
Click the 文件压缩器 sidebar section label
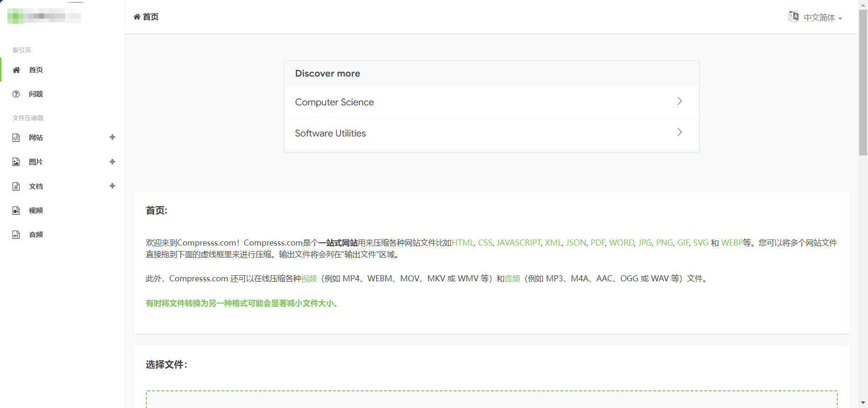tap(28, 118)
